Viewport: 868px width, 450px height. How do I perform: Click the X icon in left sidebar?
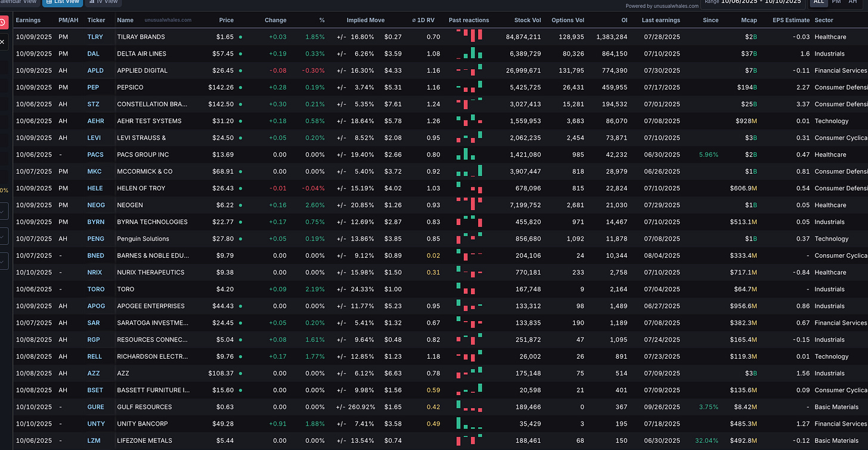click(2, 42)
